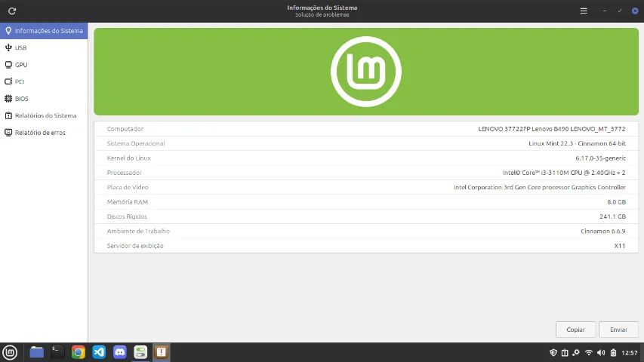Click the Servidor de exibição value 'X11'
This screenshot has height=362, width=644.
[620, 246]
